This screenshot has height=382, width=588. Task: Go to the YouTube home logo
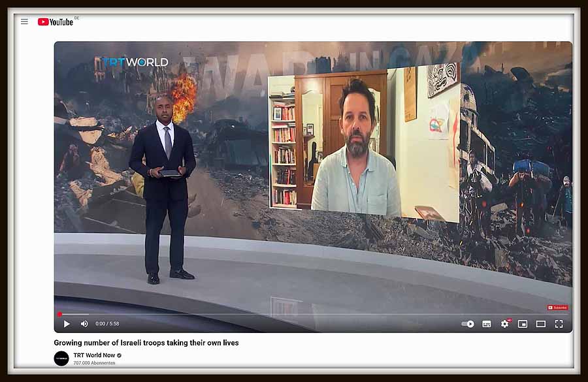pyautogui.click(x=56, y=22)
